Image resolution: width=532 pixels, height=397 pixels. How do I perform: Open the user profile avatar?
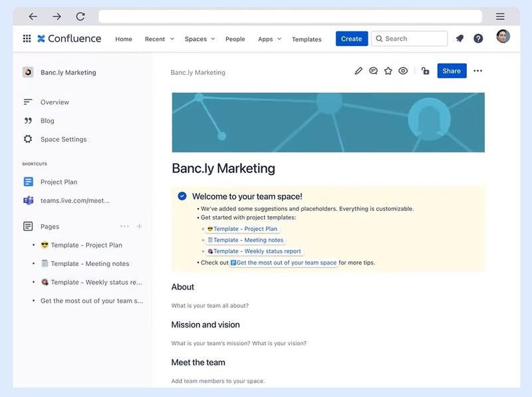[x=503, y=37]
